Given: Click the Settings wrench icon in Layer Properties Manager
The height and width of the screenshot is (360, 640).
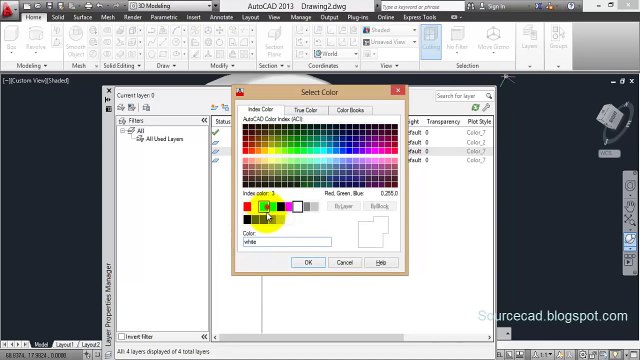Looking at the screenshot, I should point(486,107).
